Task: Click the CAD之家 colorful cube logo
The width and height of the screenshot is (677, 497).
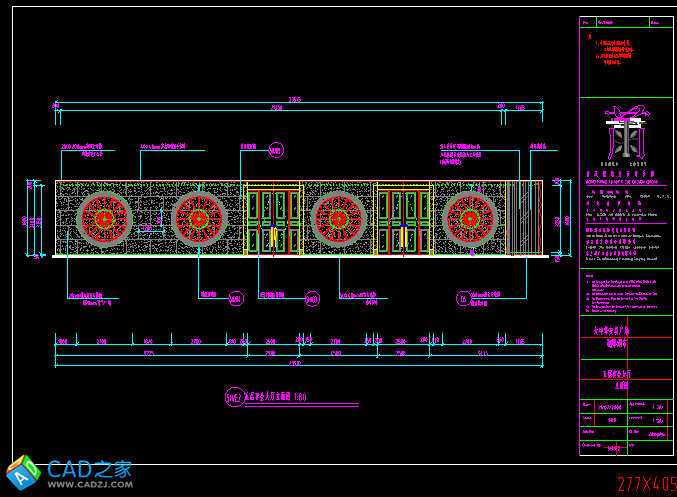Action: click(23, 471)
